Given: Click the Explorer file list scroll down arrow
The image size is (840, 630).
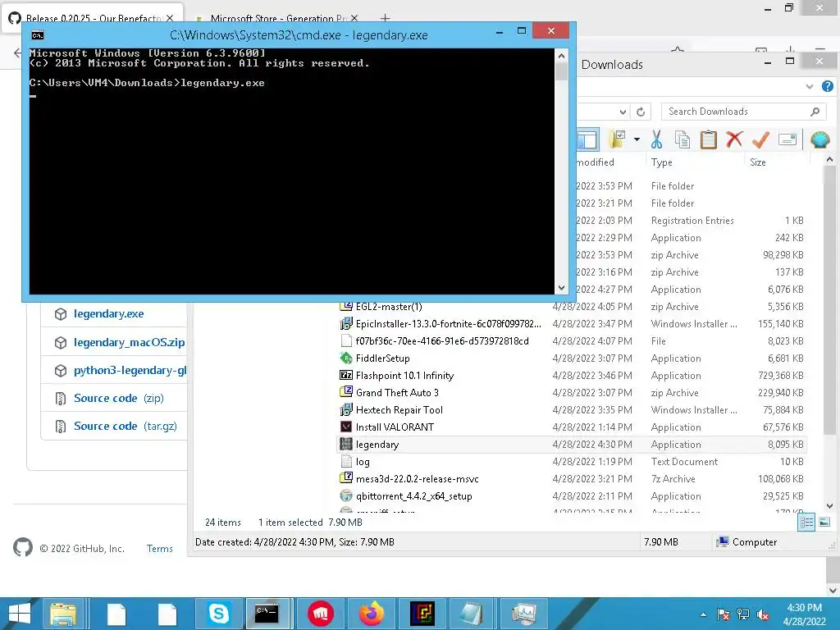Looking at the screenshot, I should tap(829, 505).
